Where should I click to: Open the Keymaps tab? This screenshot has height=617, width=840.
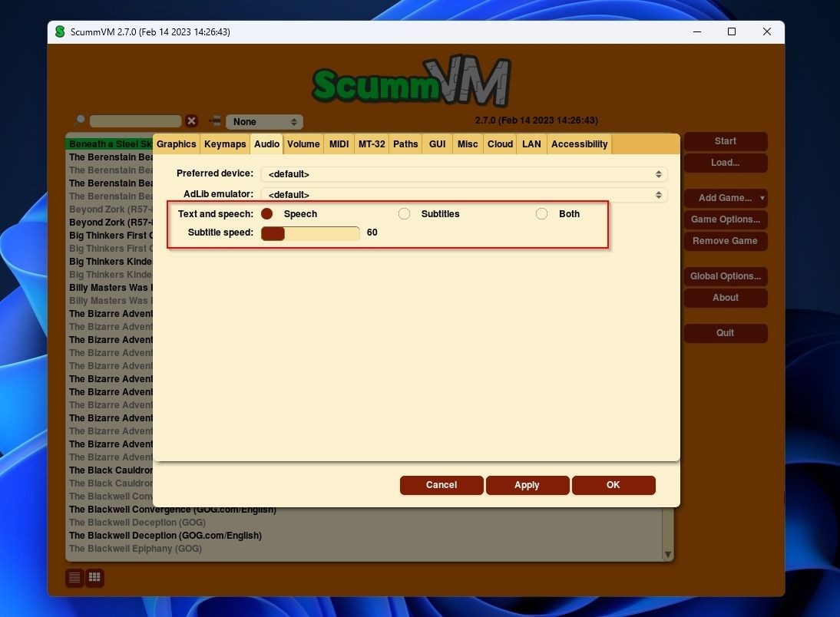coord(225,144)
